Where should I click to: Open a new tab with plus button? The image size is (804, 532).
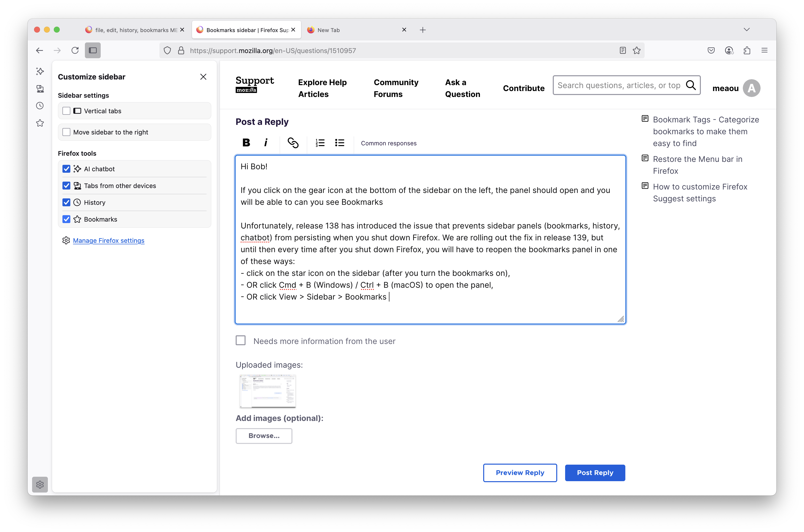click(x=423, y=30)
